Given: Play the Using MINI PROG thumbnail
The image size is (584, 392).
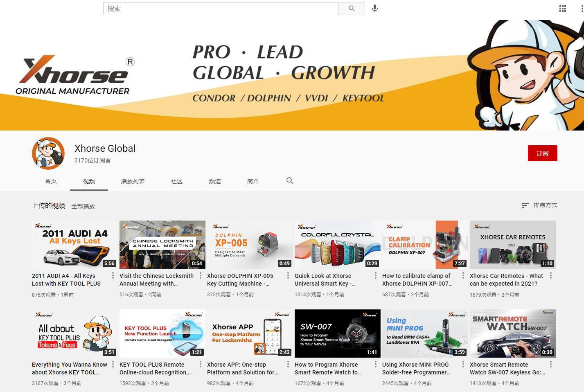Looking at the screenshot, I should point(425,333).
